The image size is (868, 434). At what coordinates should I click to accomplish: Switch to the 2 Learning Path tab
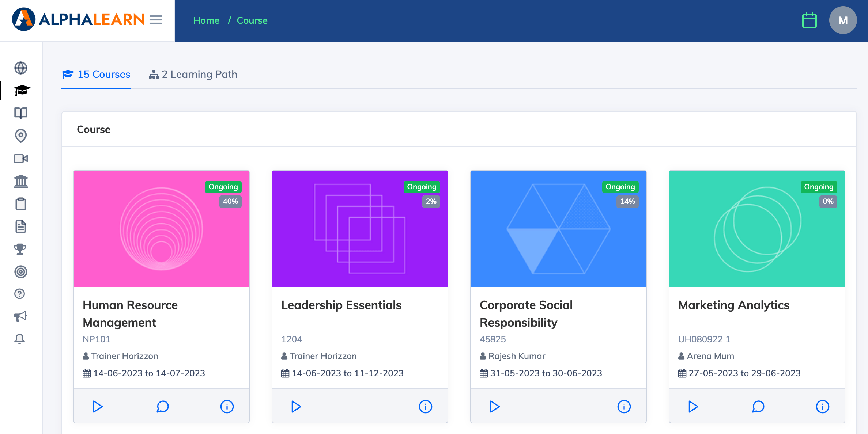point(193,74)
